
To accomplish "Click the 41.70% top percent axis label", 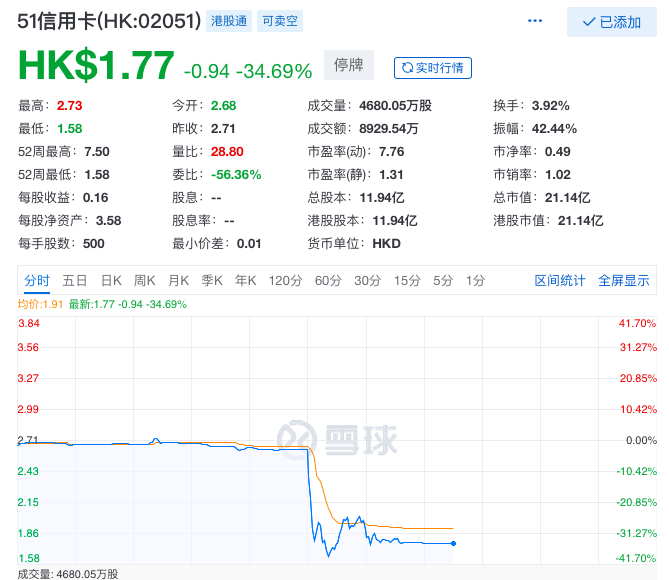I will click(x=637, y=323).
